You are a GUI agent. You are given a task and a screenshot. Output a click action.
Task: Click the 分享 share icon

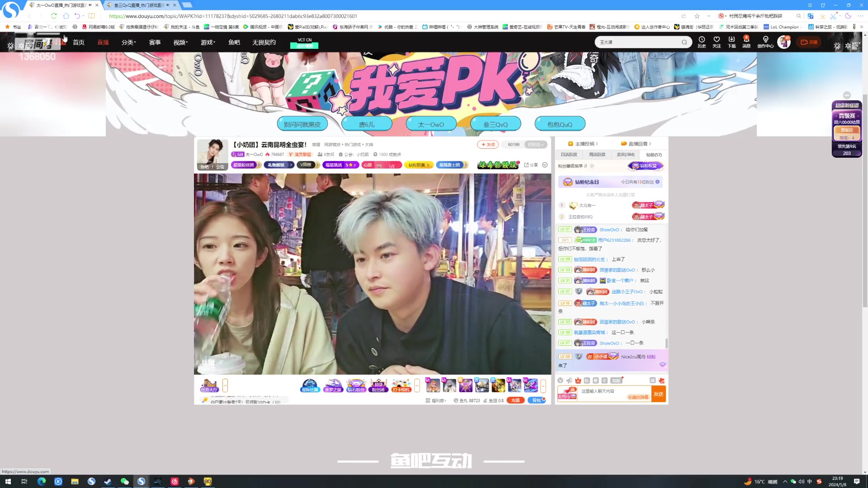point(531,165)
